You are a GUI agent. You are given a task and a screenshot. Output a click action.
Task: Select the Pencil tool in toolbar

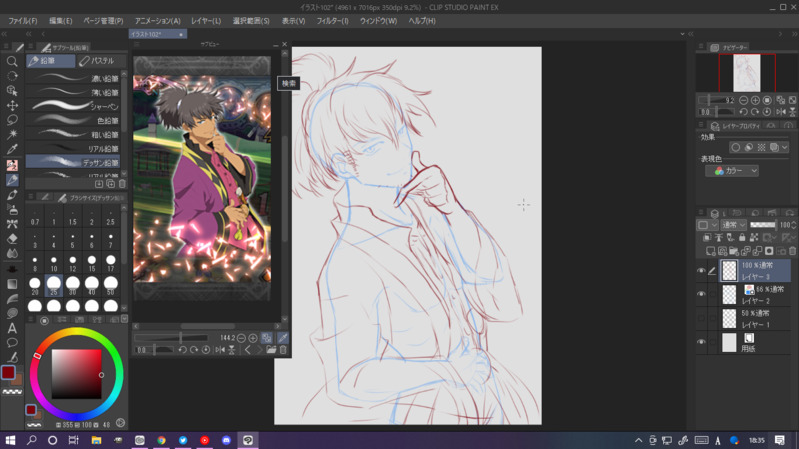tap(12, 180)
